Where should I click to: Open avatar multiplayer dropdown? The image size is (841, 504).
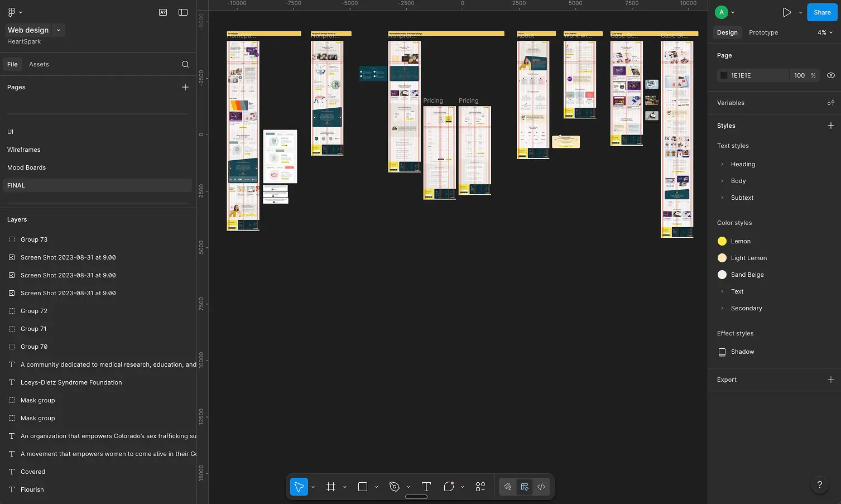tap(733, 12)
